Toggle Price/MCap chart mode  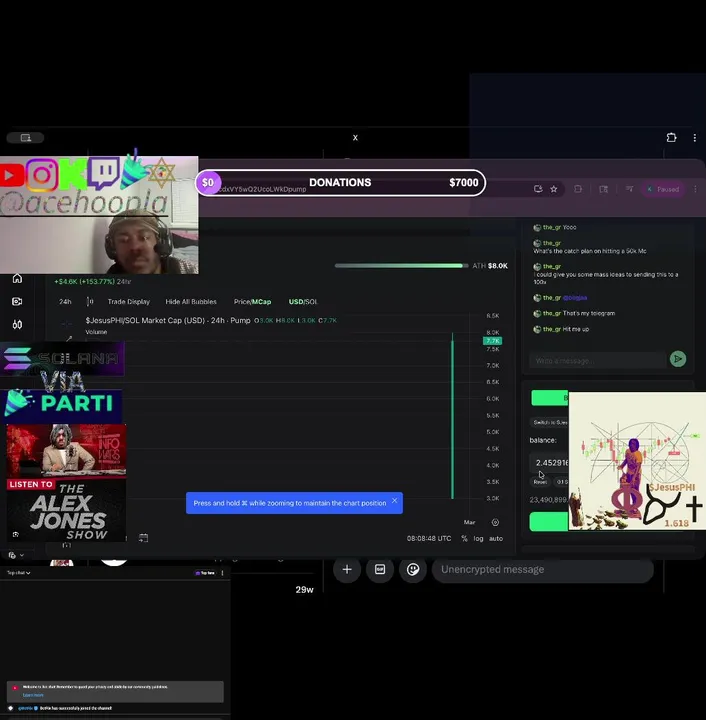[x=252, y=302]
